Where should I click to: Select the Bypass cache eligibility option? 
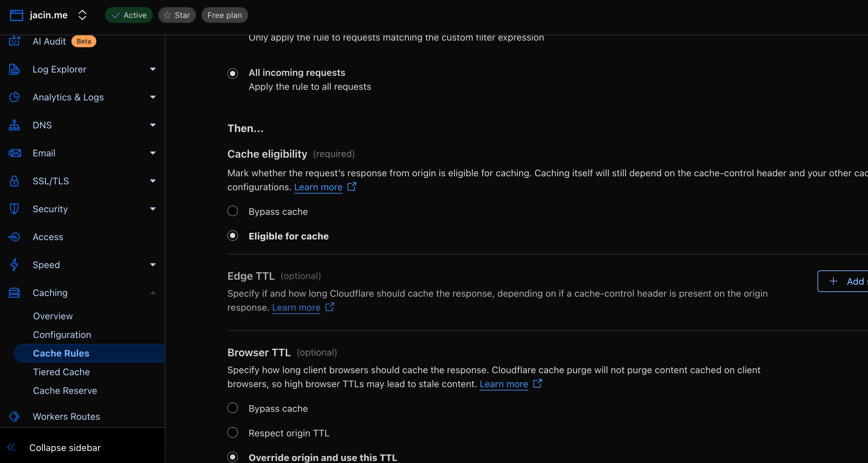pyautogui.click(x=233, y=211)
